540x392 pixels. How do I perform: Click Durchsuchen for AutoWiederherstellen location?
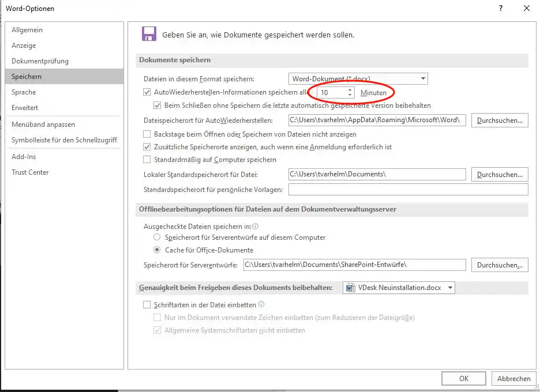pyautogui.click(x=500, y=120)
